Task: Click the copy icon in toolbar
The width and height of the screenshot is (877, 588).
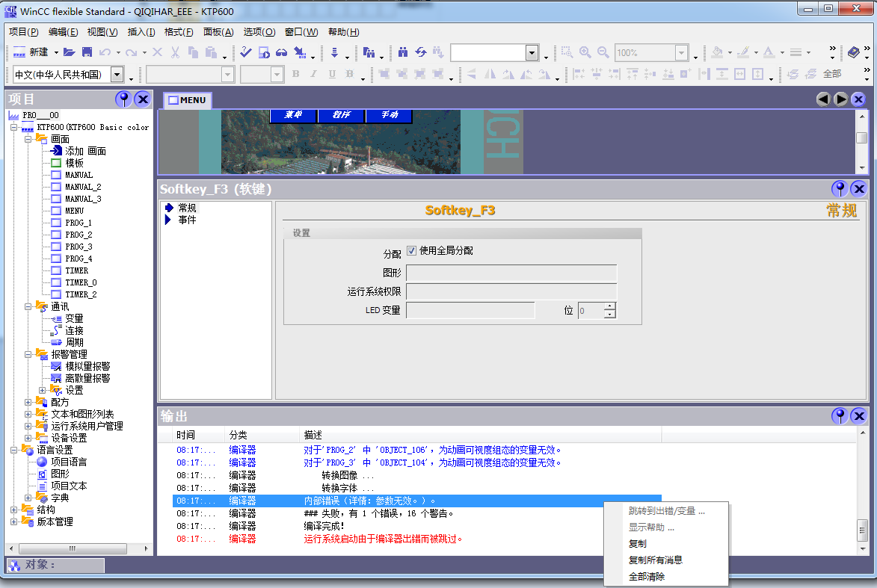Action: pos(194,52)
